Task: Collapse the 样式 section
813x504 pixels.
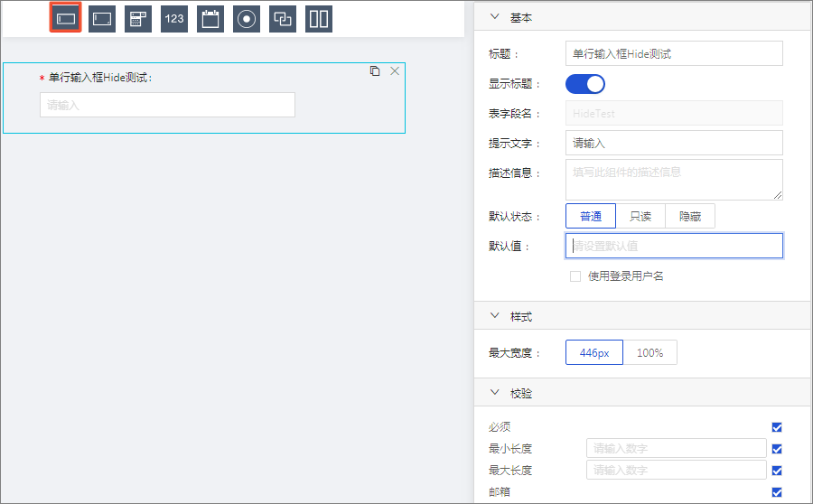Action: click(x=495, y=316)
